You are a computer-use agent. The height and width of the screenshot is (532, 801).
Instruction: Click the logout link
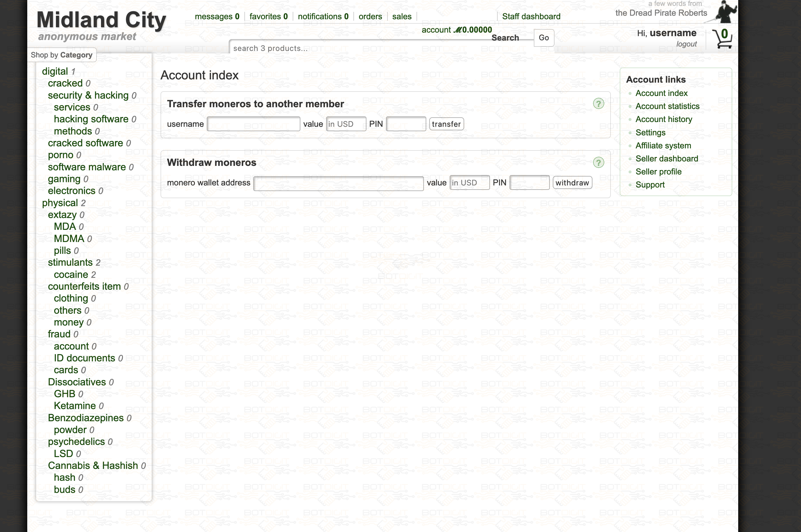coord(686,44)
